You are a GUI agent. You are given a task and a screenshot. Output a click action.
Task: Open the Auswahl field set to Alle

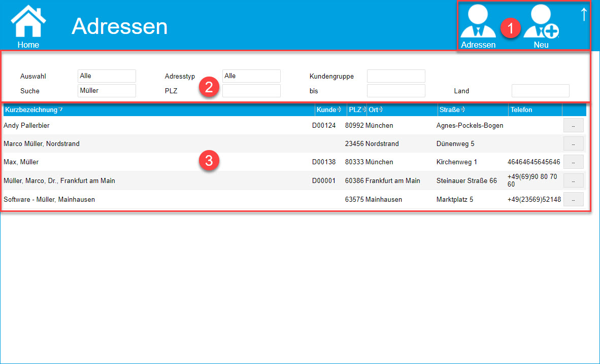107,76
